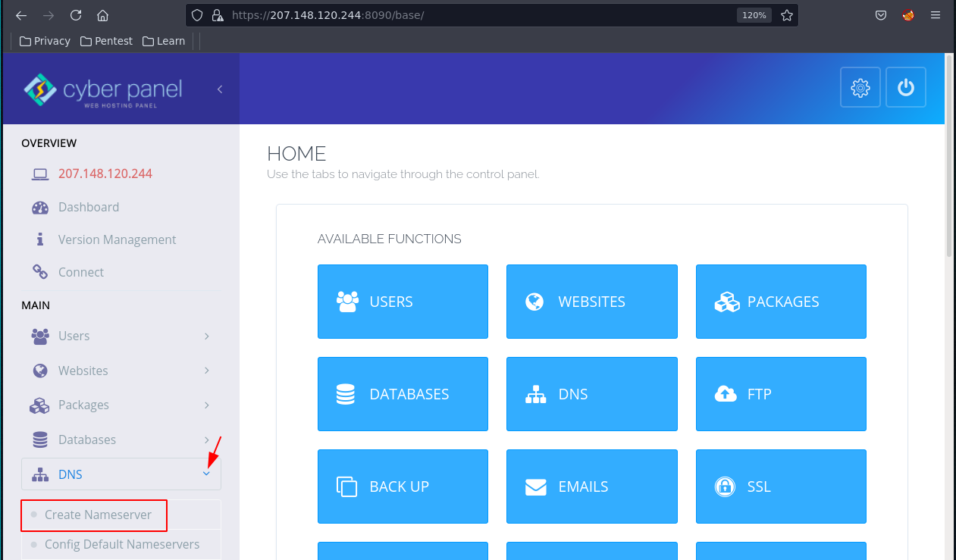The image size is (956, 560).
Task: Click the database stack icon on DATABASES tile
Action: [x=345, y=394]
